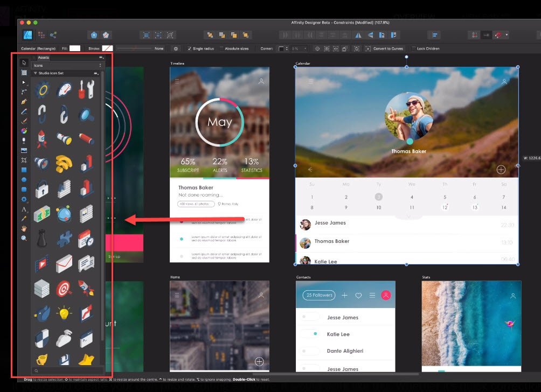Select the Timeline artboard label
Viewport: 541px width, 392px height.
pyautogui.click(x=177, y=64)
